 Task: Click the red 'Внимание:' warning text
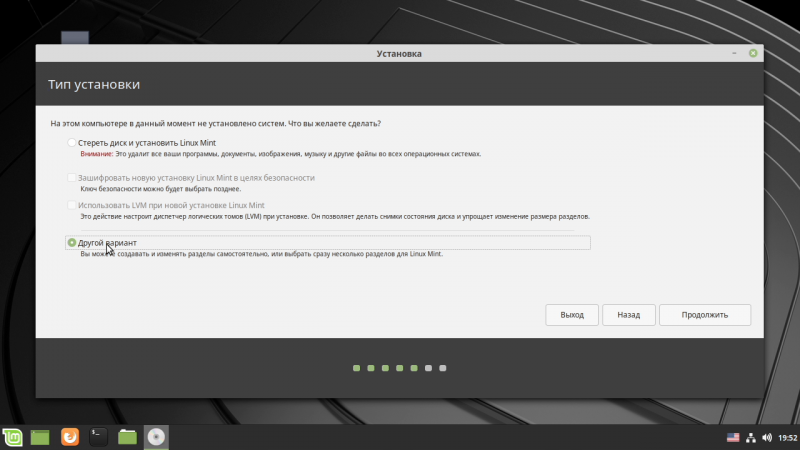(96, 154)
